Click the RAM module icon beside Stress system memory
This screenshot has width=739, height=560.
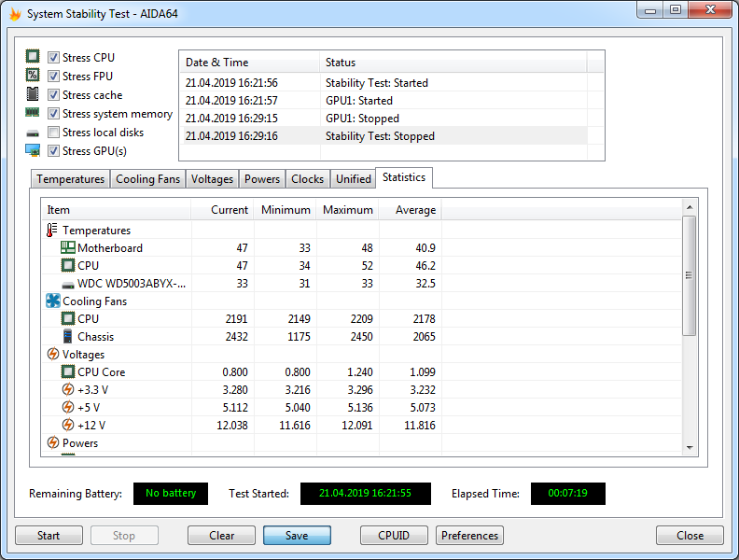pyautogui.click(x=33, y=113)
